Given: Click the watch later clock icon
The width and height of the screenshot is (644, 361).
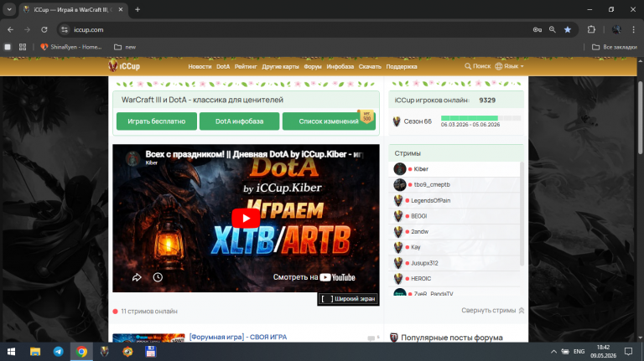Looking at the screenshot, I should pos(158,278).
